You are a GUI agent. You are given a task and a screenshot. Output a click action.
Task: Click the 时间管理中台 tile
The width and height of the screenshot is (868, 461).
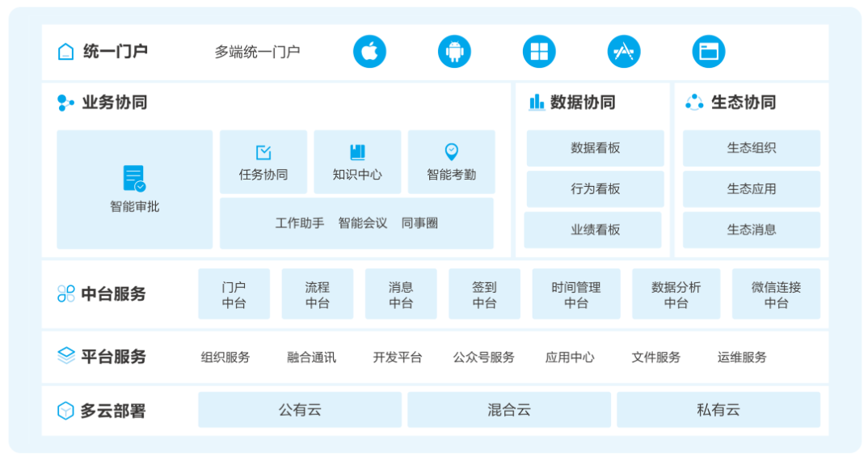[x=576, y=294]
